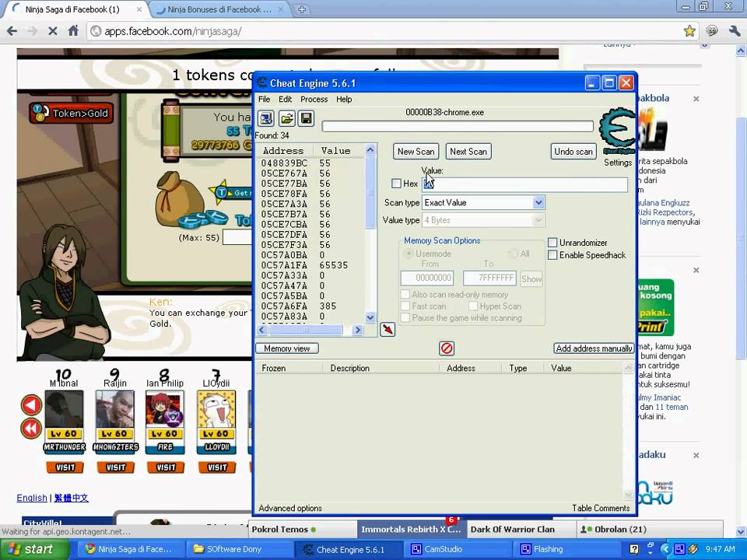
Task: Click the help question mark tray icon
Action: (634, 549)
